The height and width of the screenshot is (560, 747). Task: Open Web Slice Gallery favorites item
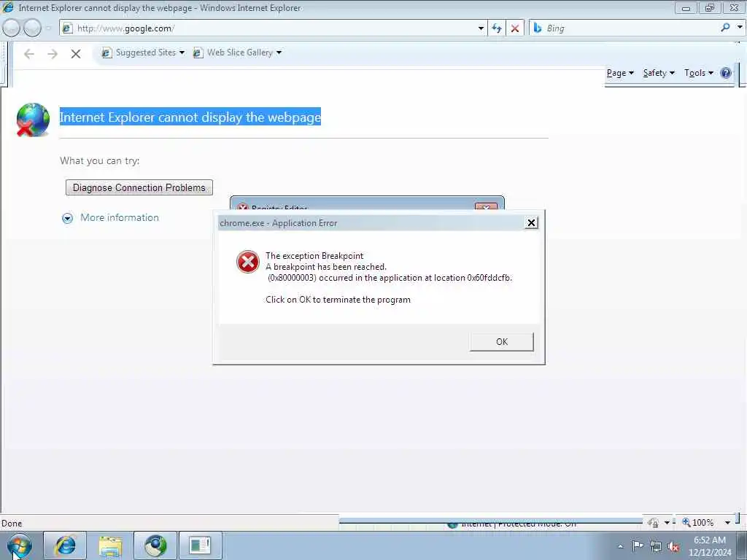pos(237,52)
